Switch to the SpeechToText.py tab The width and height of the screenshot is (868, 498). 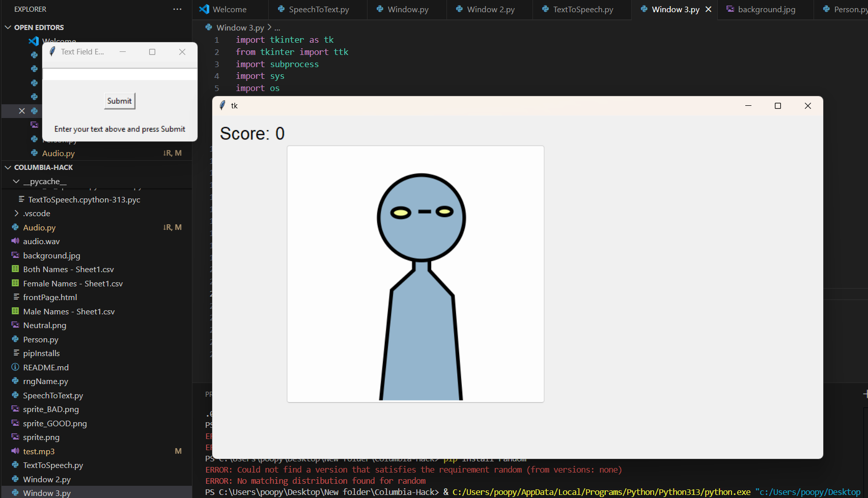click(319, 9)
